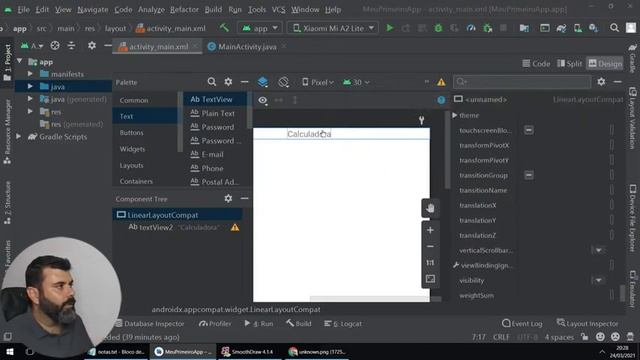This screenshot has width=640, height=360.
Task: Open the wrench tools icon on design surface
Action: point(422,120)
